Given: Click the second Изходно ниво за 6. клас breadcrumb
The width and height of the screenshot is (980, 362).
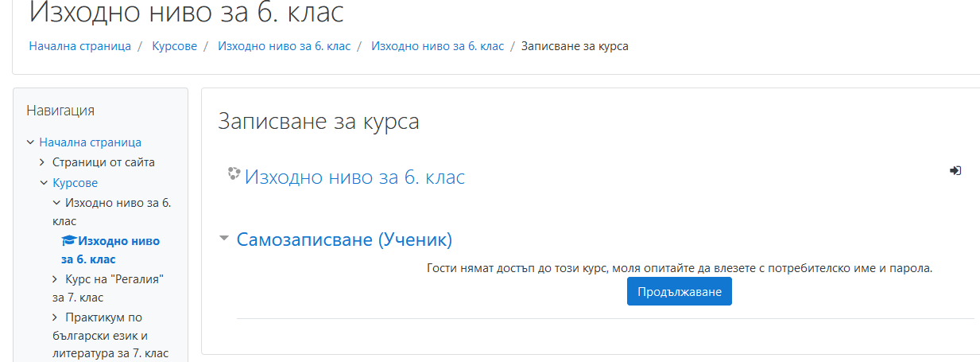Looking at the screenshot, I should (437, 46).
